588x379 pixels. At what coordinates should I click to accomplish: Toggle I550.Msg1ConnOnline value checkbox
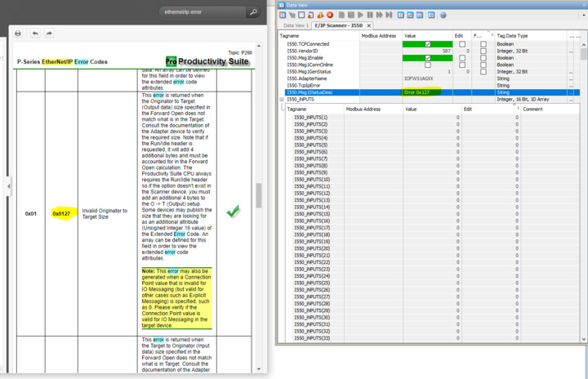tap(427, 65)
